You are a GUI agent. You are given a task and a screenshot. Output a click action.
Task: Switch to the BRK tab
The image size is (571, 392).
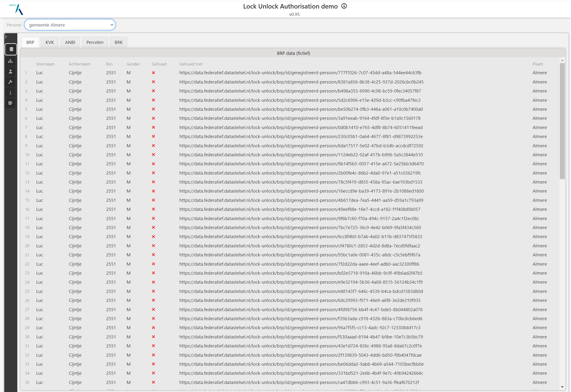118,42
